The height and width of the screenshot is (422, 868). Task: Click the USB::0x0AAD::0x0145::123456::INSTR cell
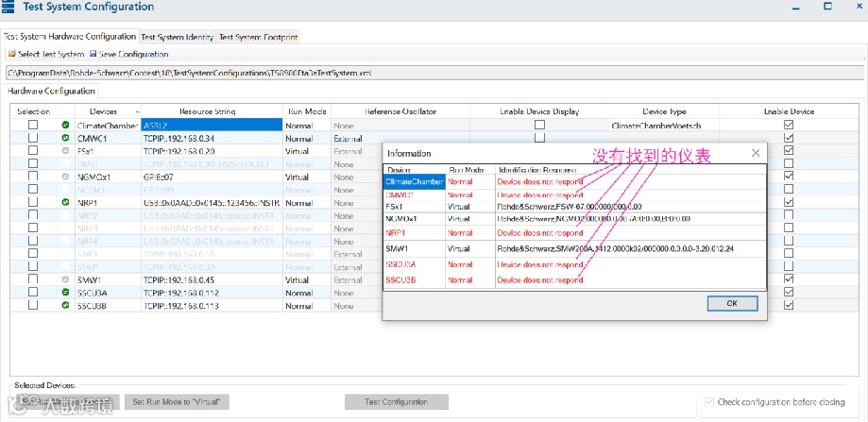(212, 203)
